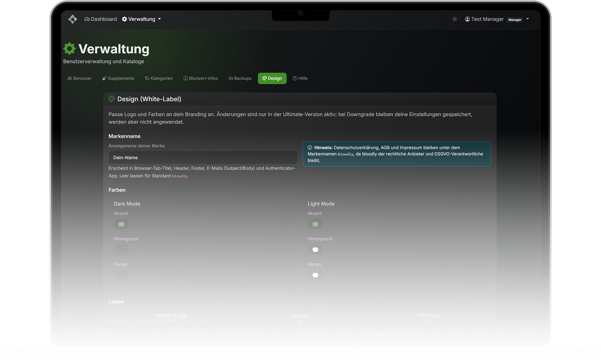Expand the Test Manager user menu

[x=497, y=19]
